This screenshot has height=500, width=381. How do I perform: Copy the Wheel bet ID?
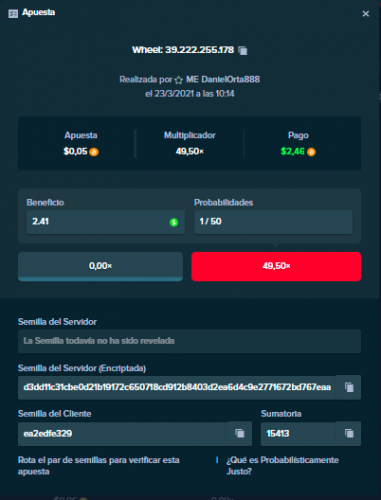pos(243,50)
